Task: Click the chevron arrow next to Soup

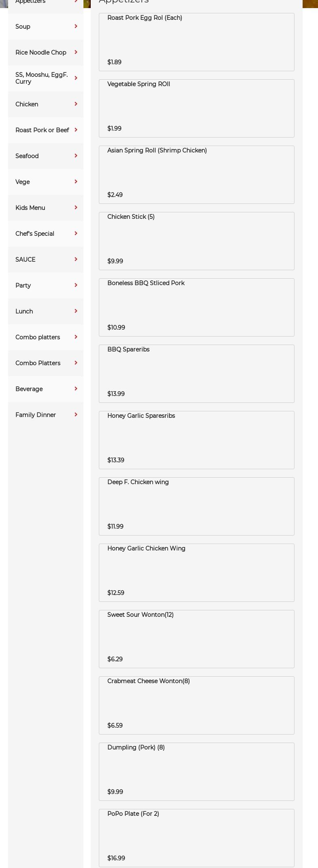Action: 76,26
